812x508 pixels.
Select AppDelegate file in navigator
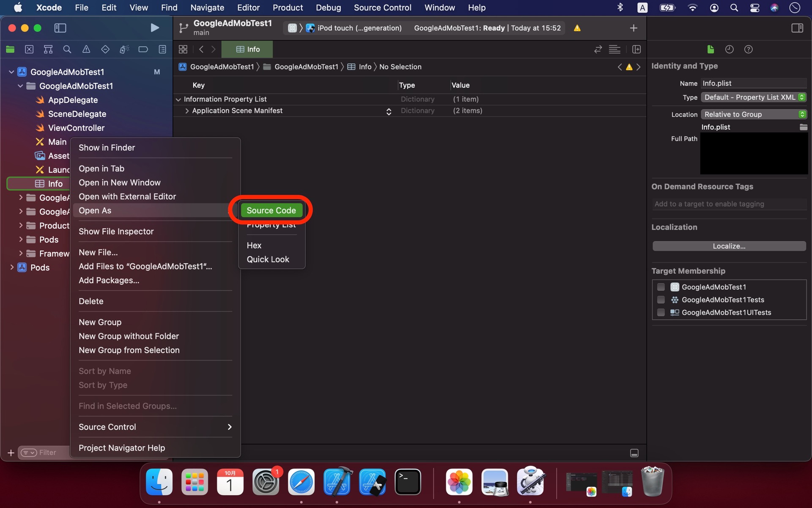pos(73,100)
